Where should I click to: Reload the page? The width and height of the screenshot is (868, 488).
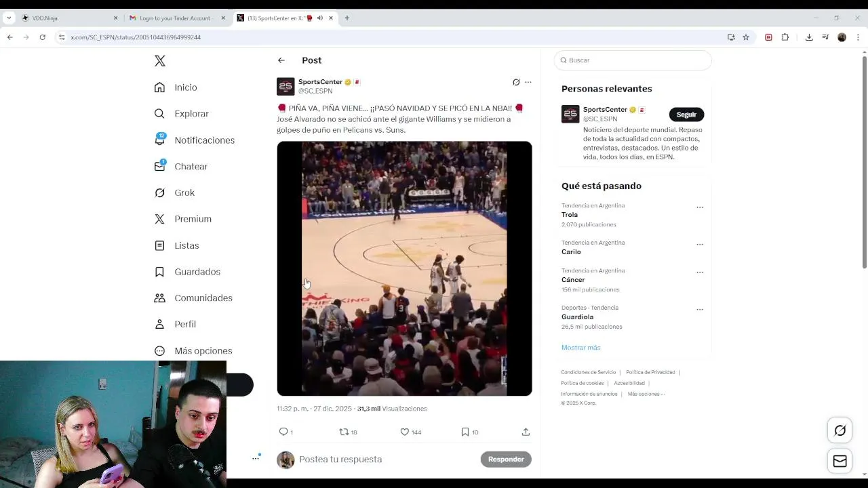42,37
